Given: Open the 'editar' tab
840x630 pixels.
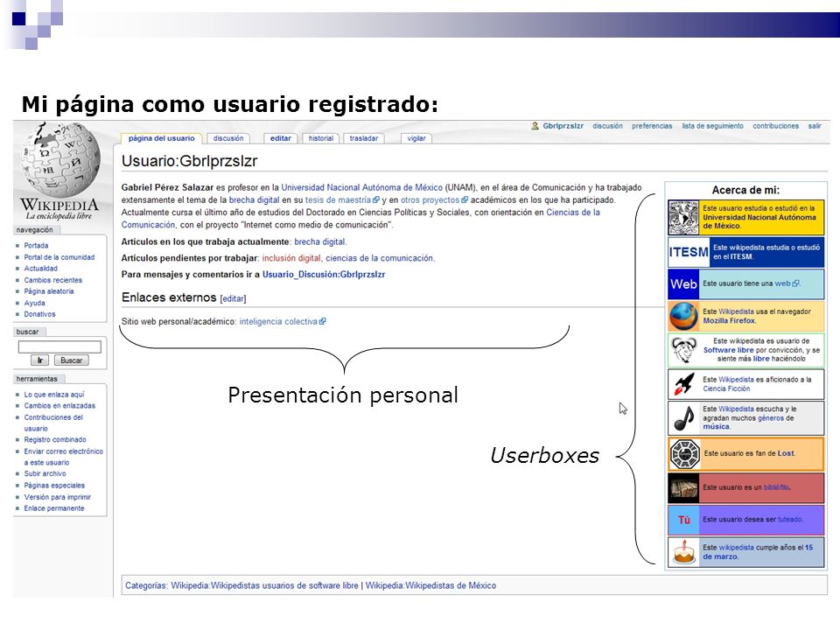Looking at the screenshot, I should [280, 138].
